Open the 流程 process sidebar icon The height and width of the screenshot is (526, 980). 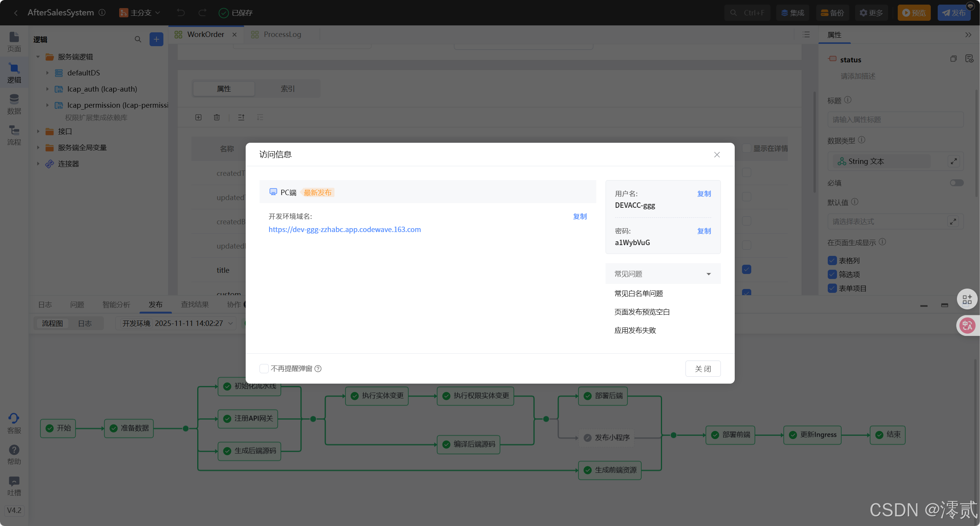click(14, 135)
